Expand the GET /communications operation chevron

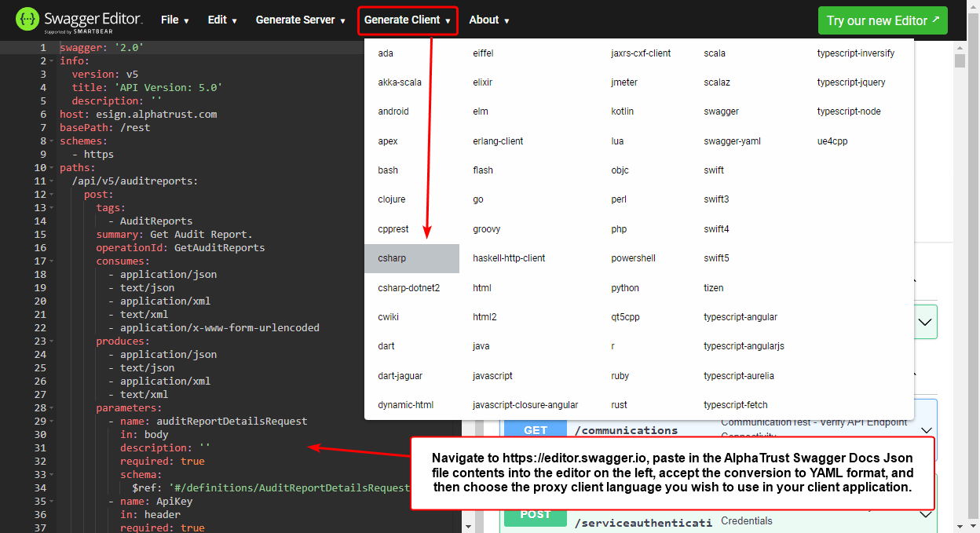coord(926,430)
